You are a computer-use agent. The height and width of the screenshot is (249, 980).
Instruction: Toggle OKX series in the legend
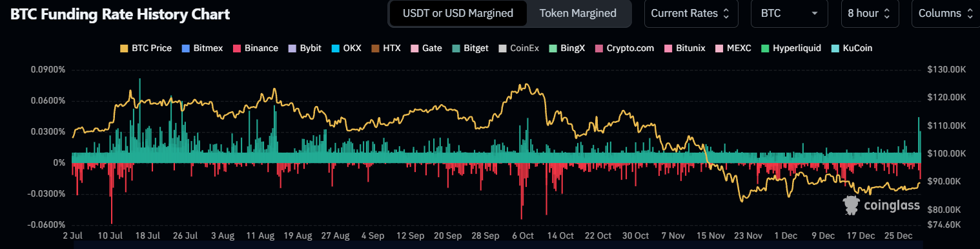coord(347,48)
